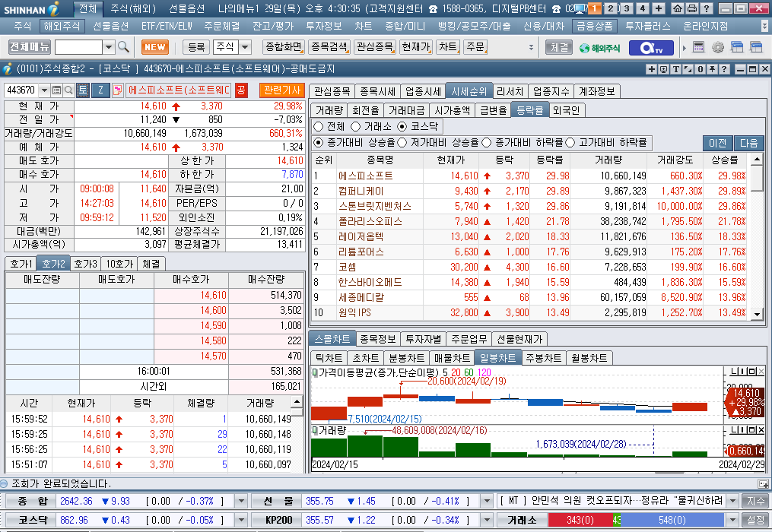
Task: Expand the toolbar overflow chevron after 주문
Action: point(531,48)
